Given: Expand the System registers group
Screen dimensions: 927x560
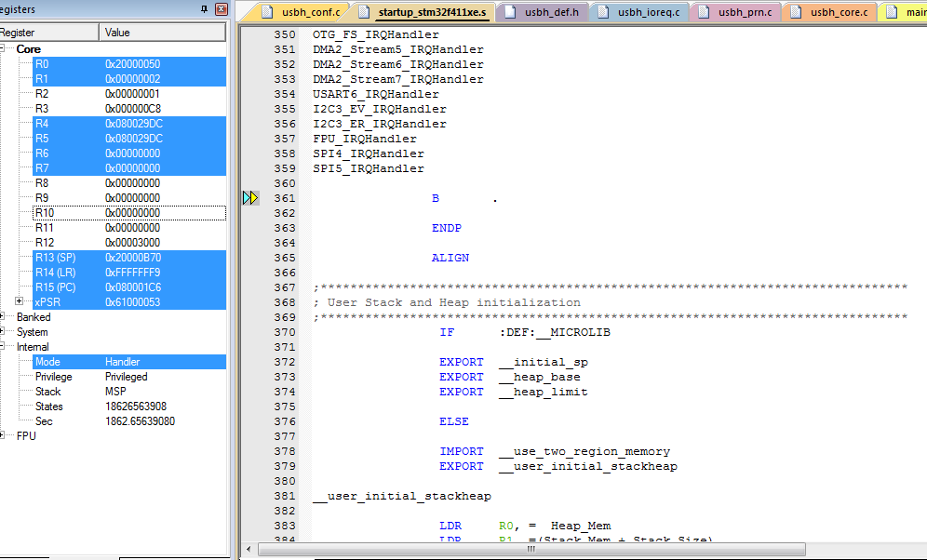Looking at the screenshot, I should pos(3,331).
